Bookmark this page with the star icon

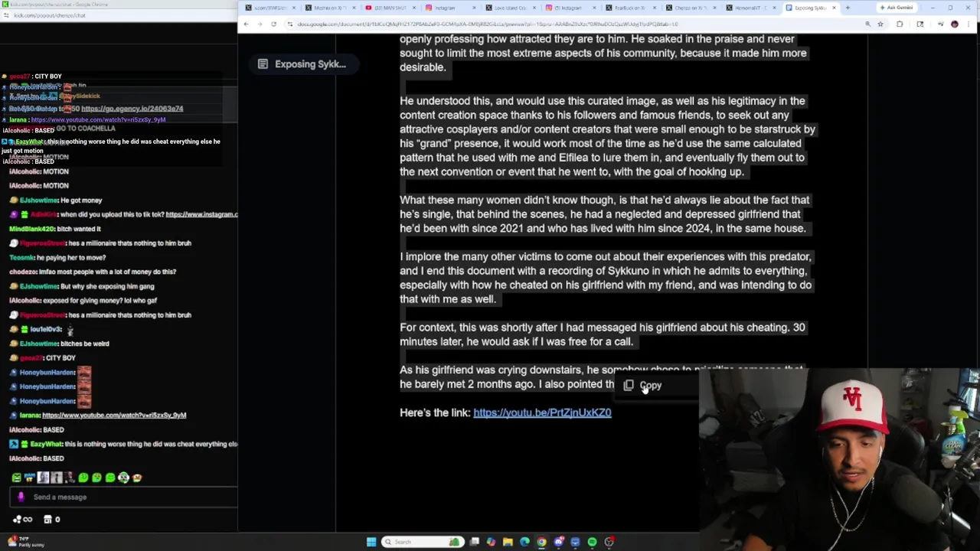pyautogui.click(x=880, y=24)
